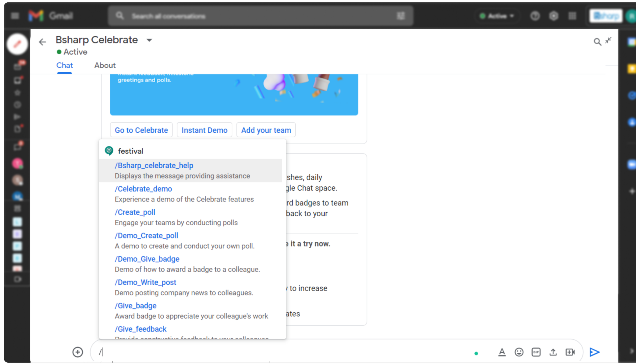The width and height of the screenshot is (636, 364).
Task: Select the /Create_poll command
Action: 191,217
